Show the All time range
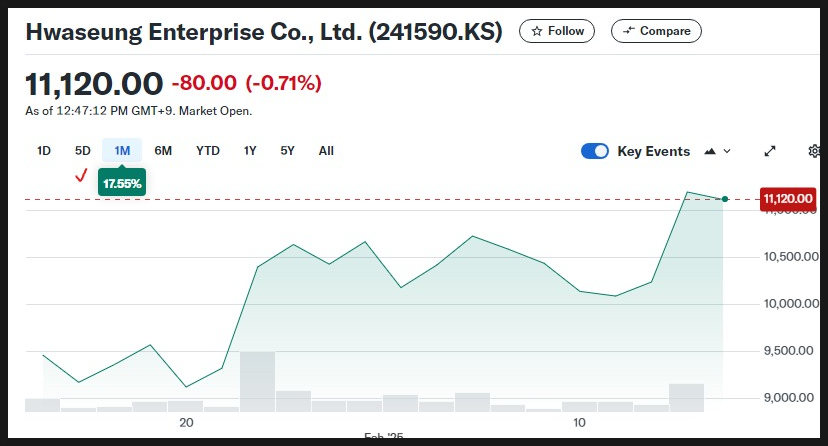 326,151
